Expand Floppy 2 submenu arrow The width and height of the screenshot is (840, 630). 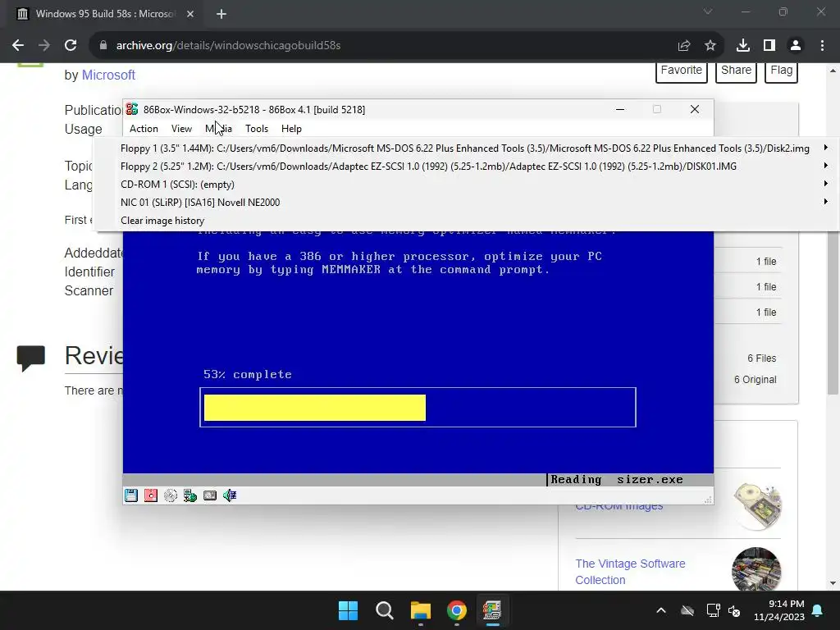click(825, 166)
